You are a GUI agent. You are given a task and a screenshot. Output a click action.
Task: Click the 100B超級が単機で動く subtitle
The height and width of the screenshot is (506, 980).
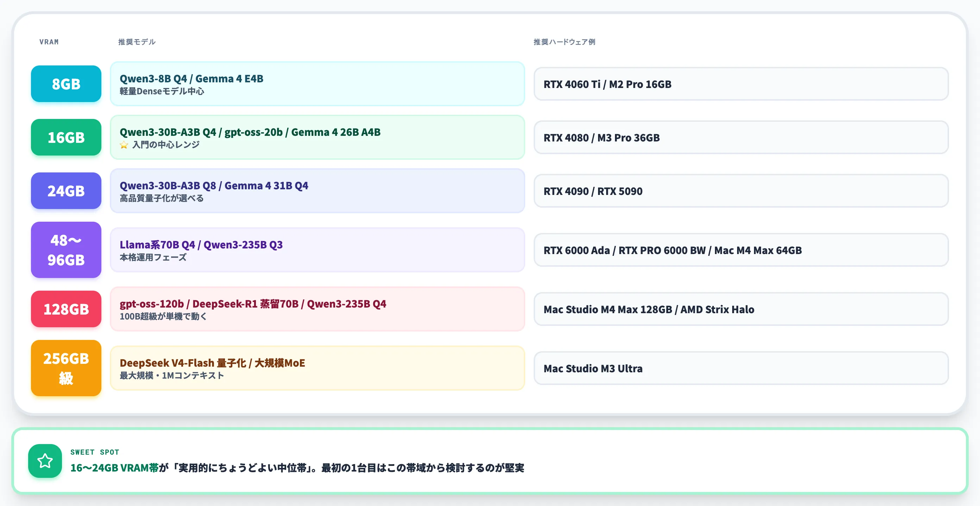point(163,316)
